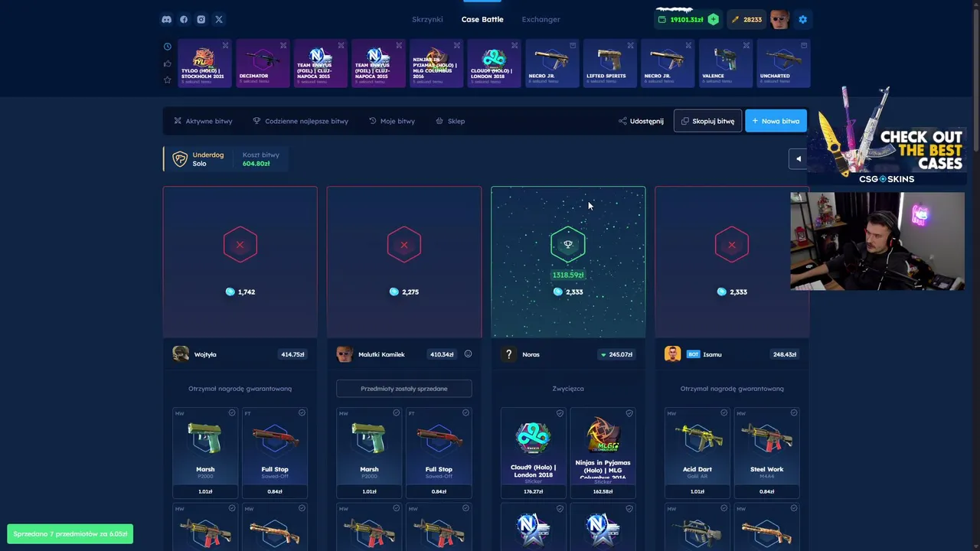
Task: Toggle check circle on Ninjas in Pyjamas Holo card
Action: [x=629, y=413]
